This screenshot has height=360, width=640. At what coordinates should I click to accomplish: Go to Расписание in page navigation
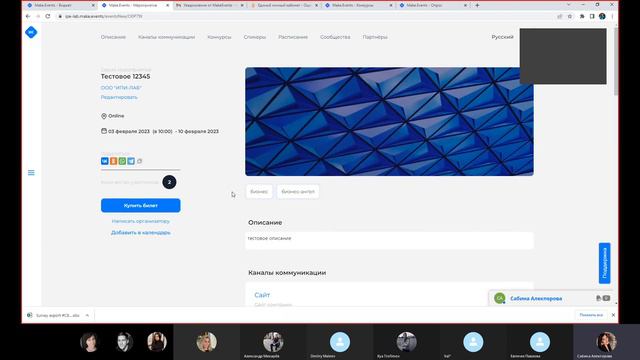click(293, 37)
